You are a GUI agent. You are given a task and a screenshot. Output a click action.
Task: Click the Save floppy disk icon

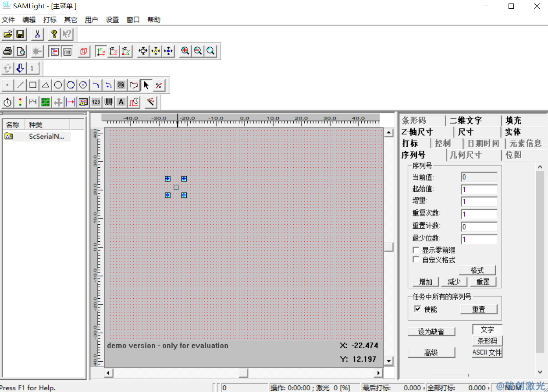[20, 34]
